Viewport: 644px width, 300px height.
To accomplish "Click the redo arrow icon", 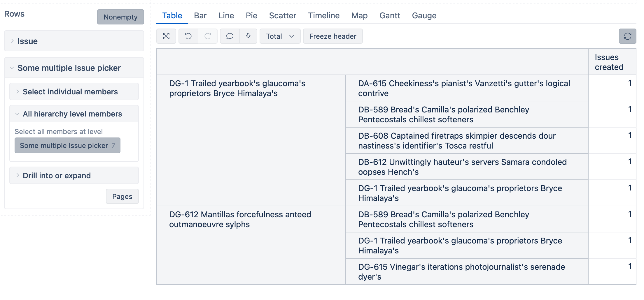I will [208, 36].
